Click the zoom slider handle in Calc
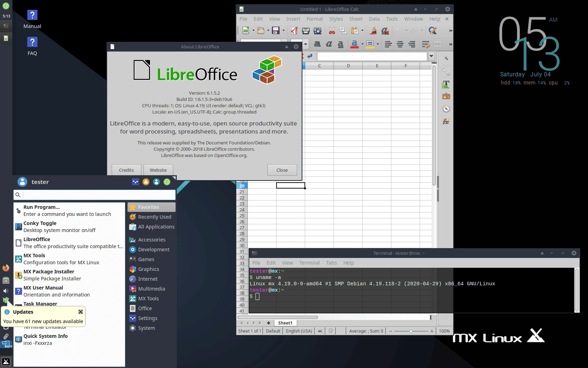 411,331
